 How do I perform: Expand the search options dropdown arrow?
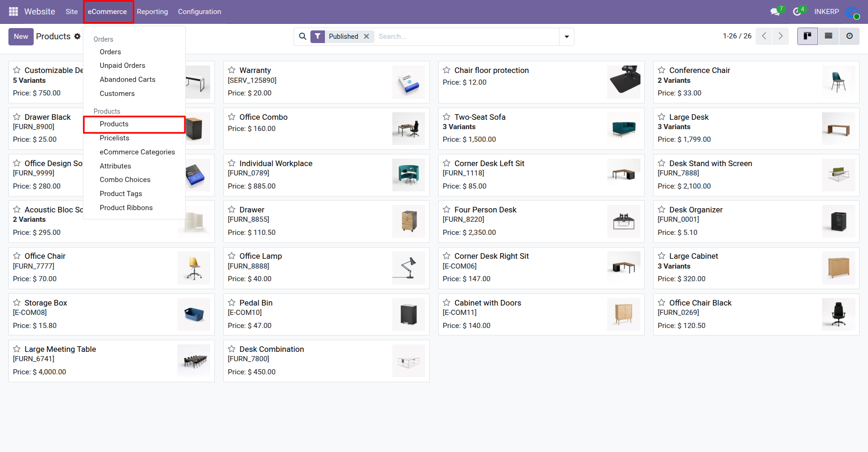coord(566,36)
